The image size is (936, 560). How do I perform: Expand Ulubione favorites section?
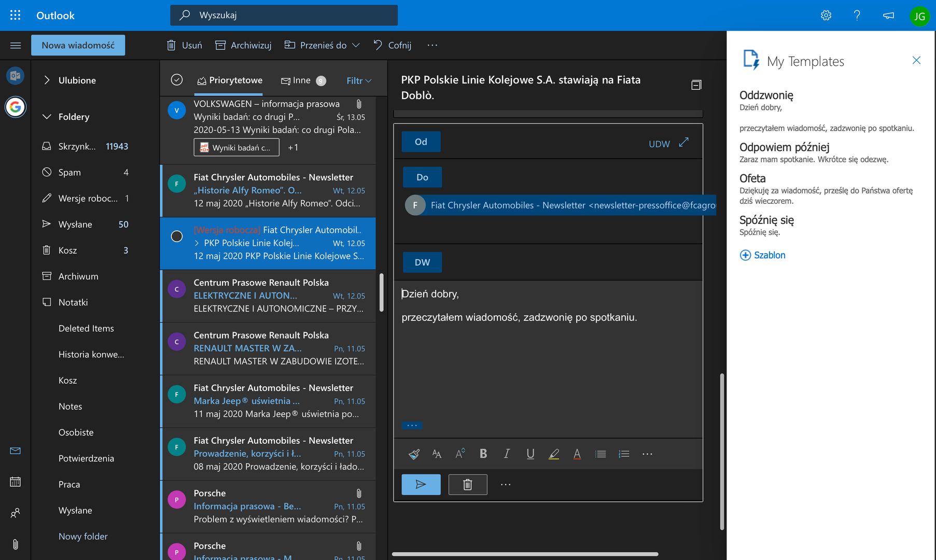click(x=47, y=80)
